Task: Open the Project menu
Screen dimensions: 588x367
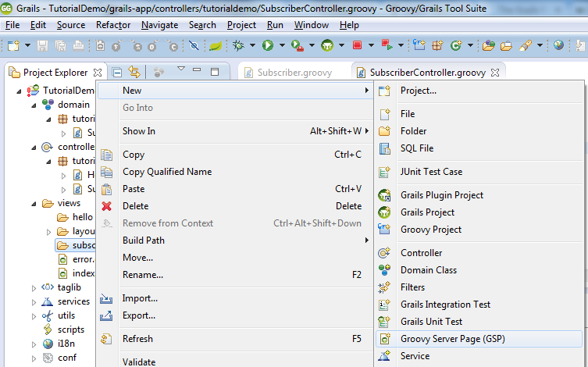Action: coord(241,25)
